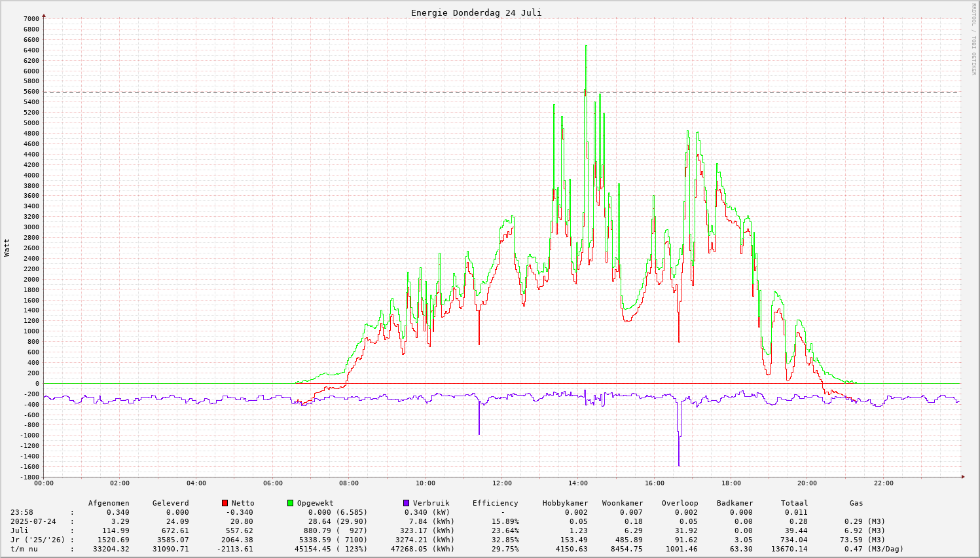Click the Woonkamer column header
Screen dimensions: 980x558
(623, 503)
